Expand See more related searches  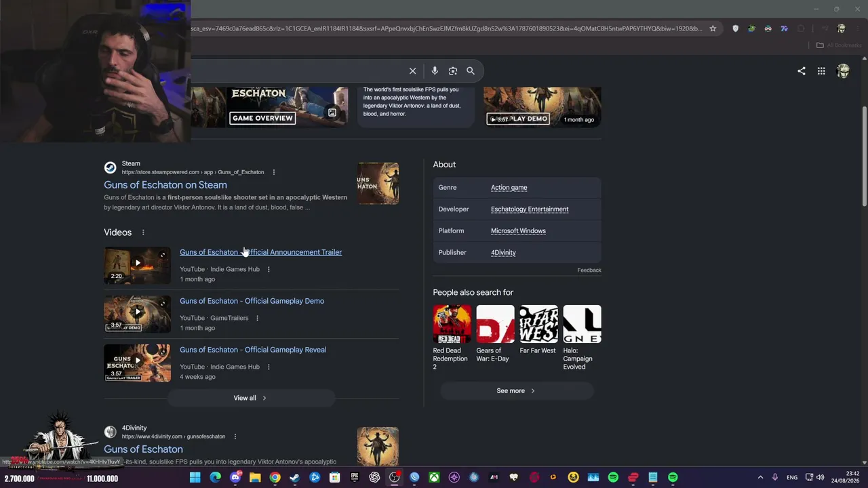click(516, 390)
